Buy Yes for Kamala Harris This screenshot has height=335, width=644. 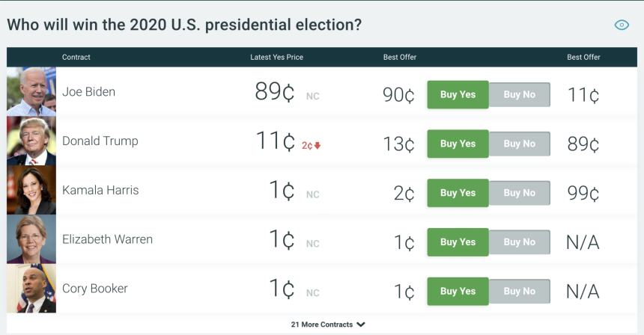(458, 193)
